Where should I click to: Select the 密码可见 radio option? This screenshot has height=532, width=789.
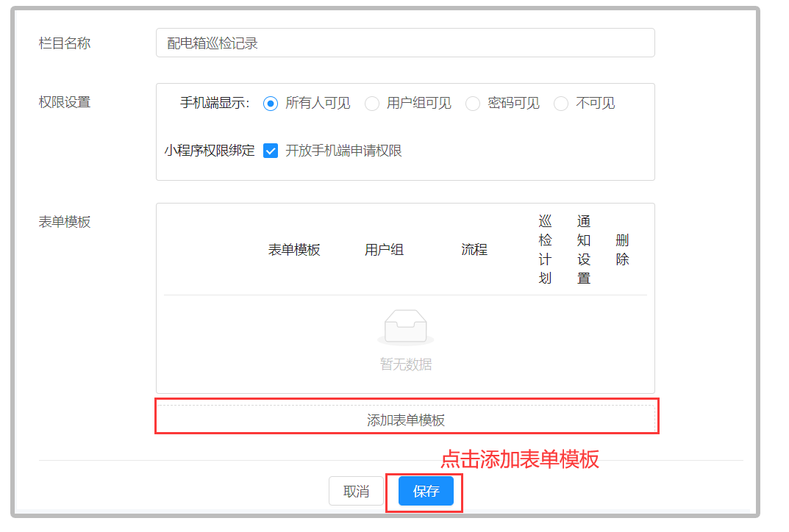tap(472, 104)
